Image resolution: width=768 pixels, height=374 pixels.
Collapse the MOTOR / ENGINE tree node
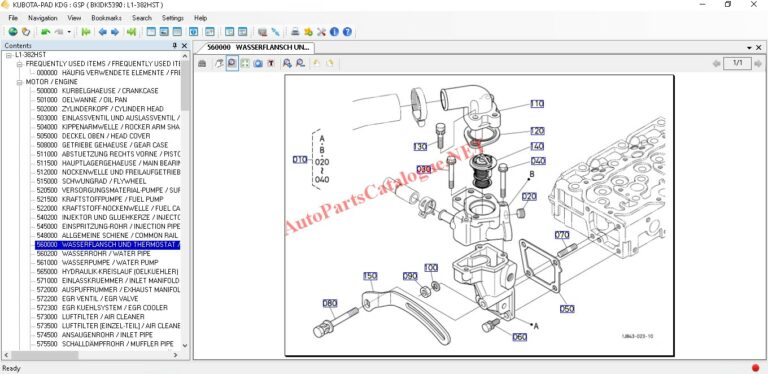pyautogui.click(x=20, y=82)
